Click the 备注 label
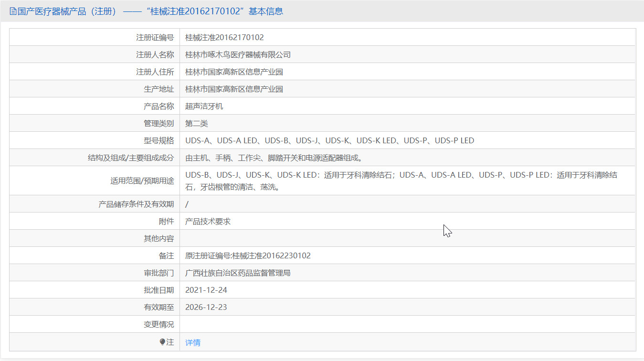 coord(166,255)
